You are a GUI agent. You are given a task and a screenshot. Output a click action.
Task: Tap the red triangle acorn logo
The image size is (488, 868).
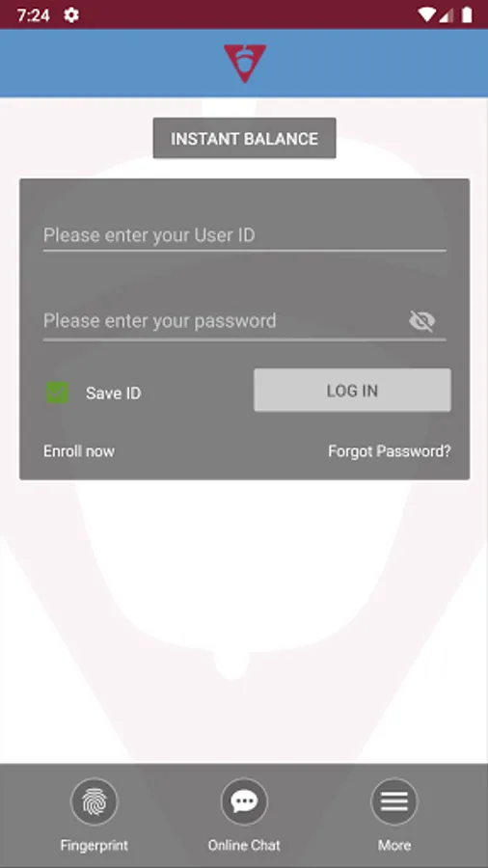click(245, 64)
